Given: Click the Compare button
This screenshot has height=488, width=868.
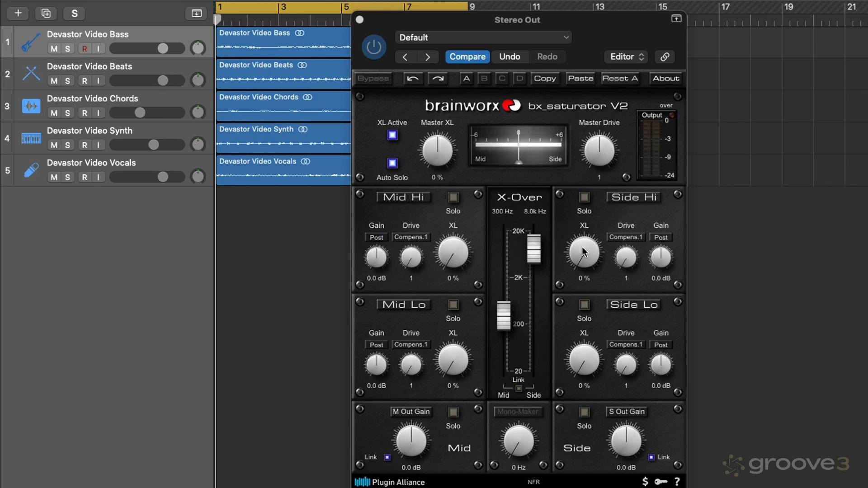Looking at the screenshot, I should (467, 57).
